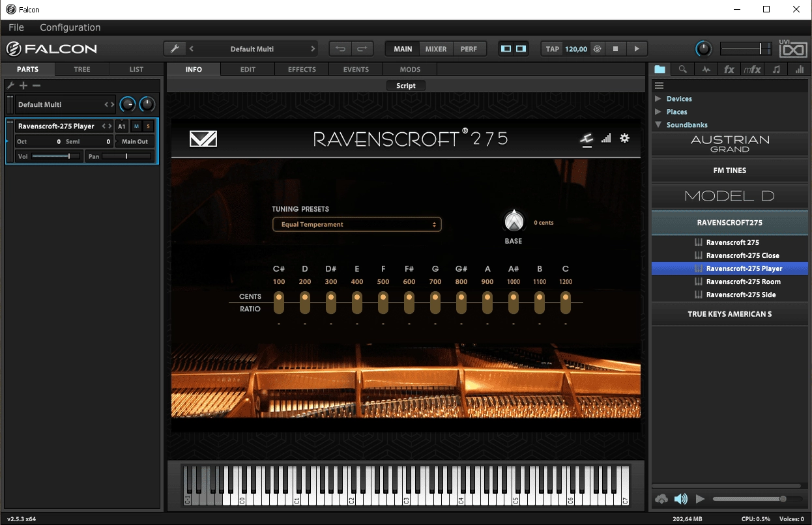The image size is (812, 525).
Task: Switch to the PERF view
Action: click(469, 49)
